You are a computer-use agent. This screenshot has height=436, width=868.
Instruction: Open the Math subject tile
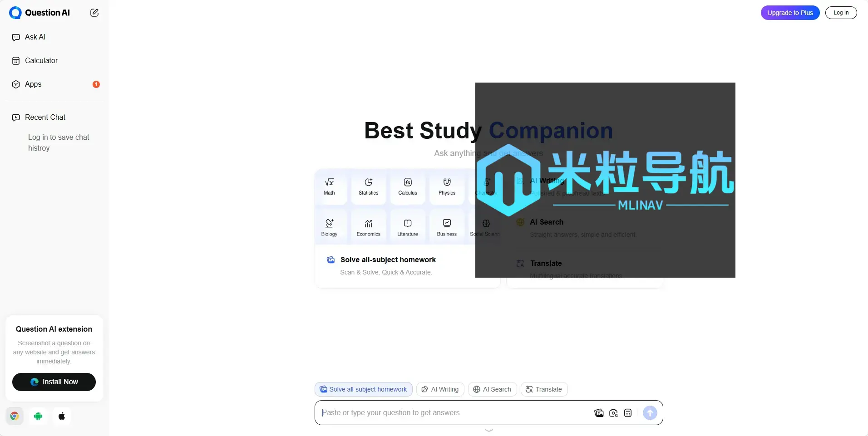(329, 186)
